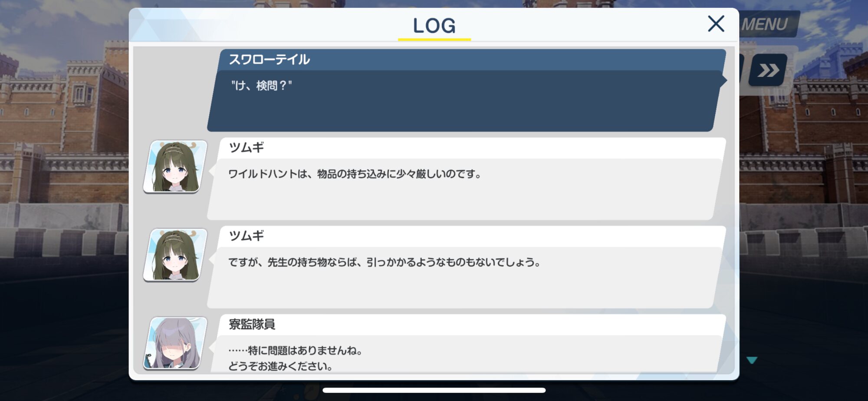Click the first ツムギ name label
868x401 pixels.
point(247,148)
